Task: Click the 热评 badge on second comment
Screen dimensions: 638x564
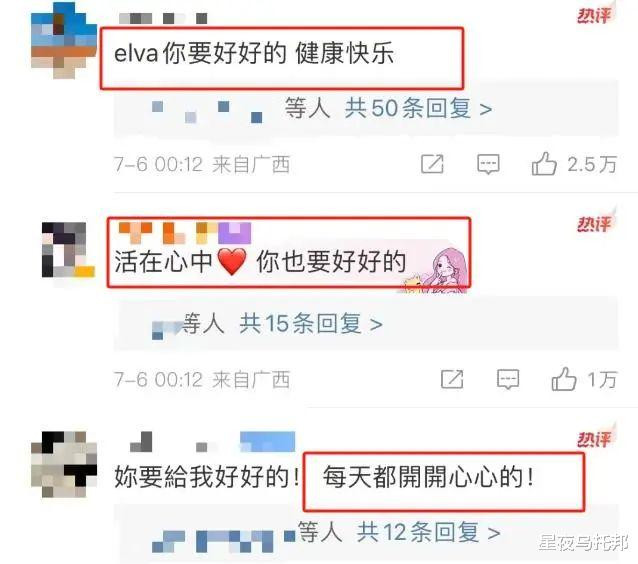Action: coord(595,223)
